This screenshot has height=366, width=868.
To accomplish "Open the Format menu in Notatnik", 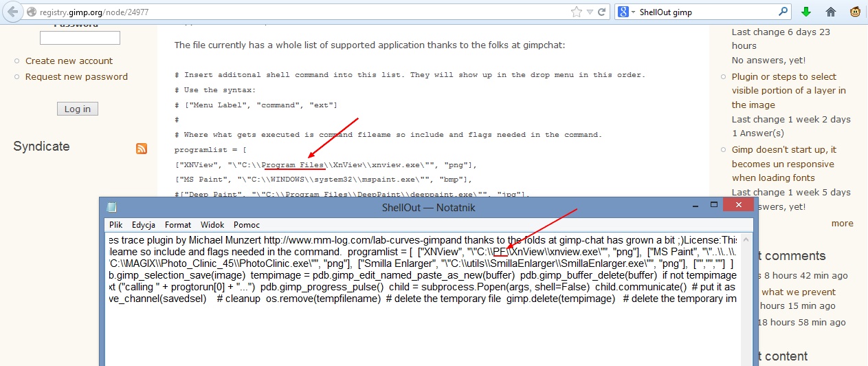I will tap(178, 224).
